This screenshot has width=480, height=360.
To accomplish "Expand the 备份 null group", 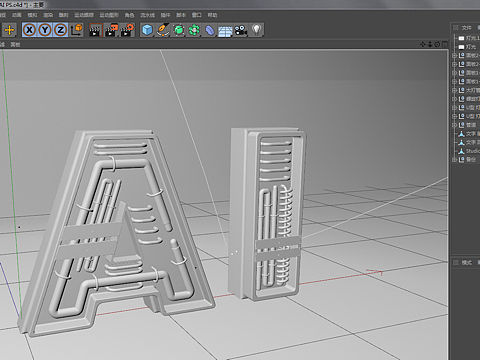I will click(454, 160).
